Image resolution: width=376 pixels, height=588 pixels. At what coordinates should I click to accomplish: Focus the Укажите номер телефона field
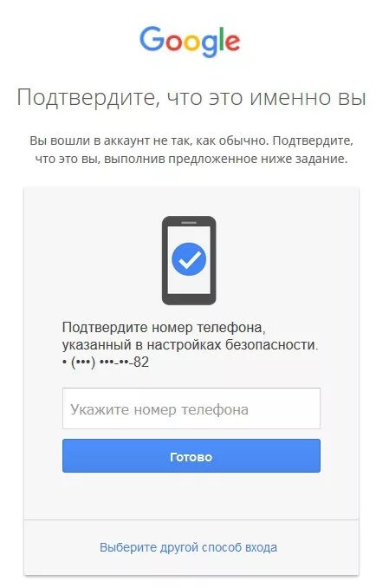point(191,408)
